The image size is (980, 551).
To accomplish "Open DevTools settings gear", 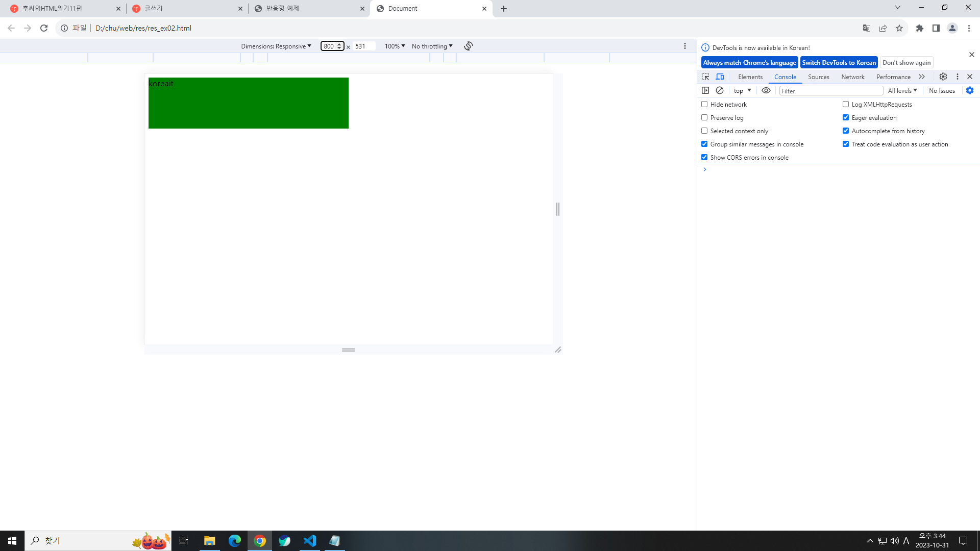I will (x=943, y=77).
